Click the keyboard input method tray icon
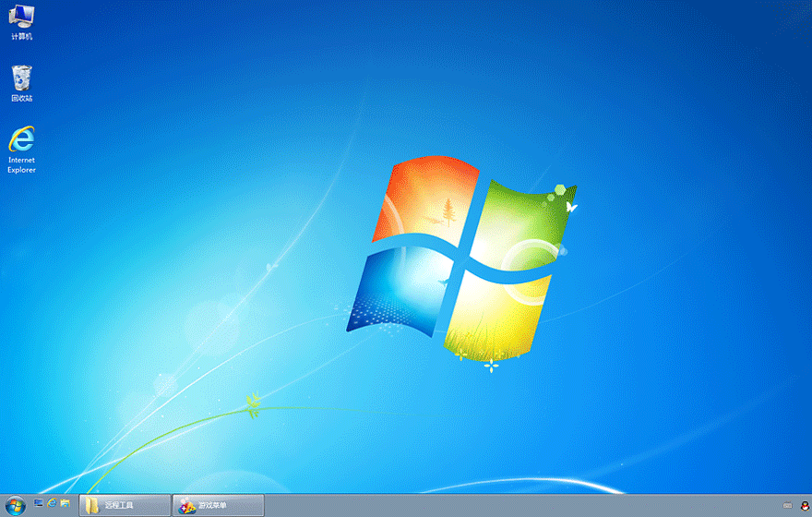 788,506
